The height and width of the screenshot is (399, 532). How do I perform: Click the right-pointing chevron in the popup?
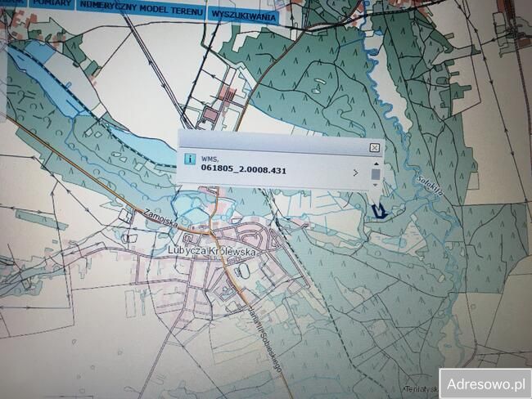pyautogui.click(x=355, y=173)
